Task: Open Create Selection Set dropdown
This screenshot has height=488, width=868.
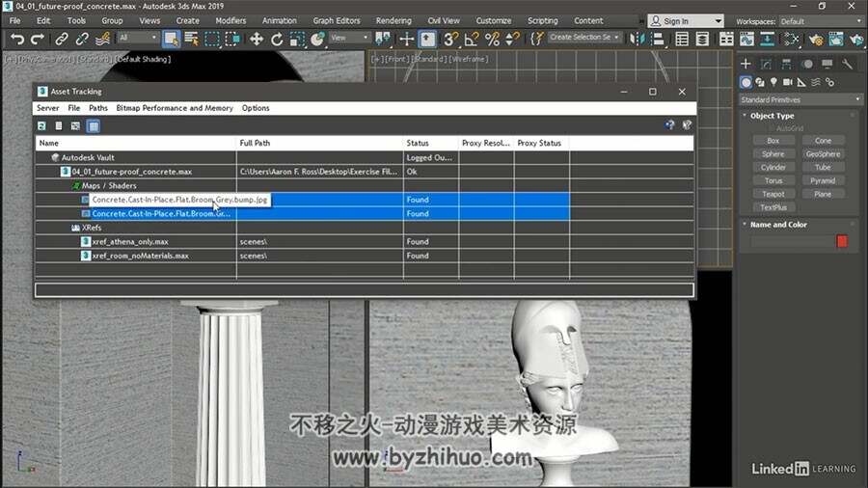Action: (584, 37)
